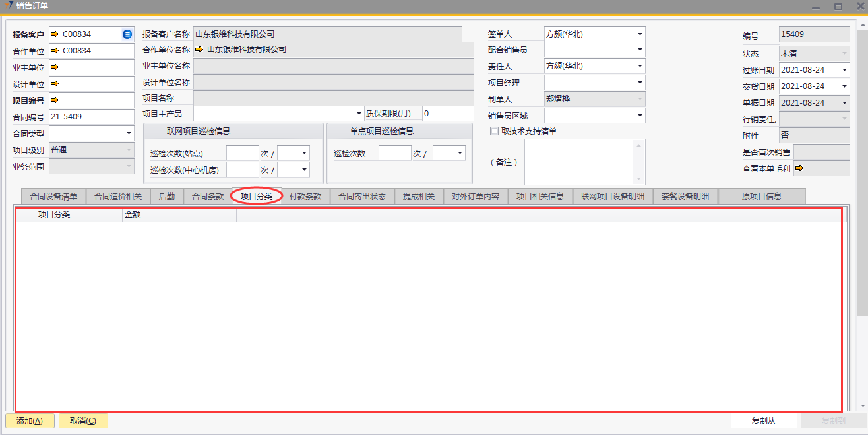Image resolution: width=868 pixels, height=435 pixels.
Task: Open 查看本单毛利 via its orange arrow
Action: click(799, 168)
